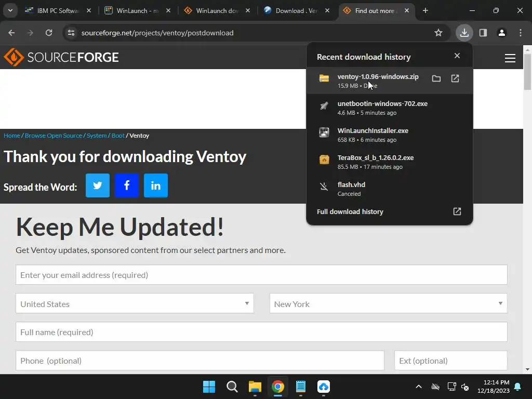Open the Full download history link
The height and width of the screenshot is (399, 532).
[389, 212]
